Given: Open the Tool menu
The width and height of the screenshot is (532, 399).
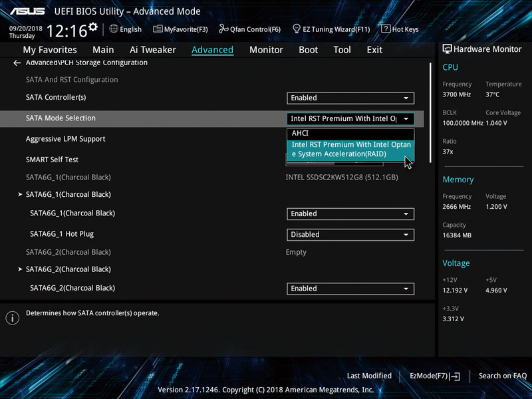Looking at the screenshot, I should (x=342, y=49).
